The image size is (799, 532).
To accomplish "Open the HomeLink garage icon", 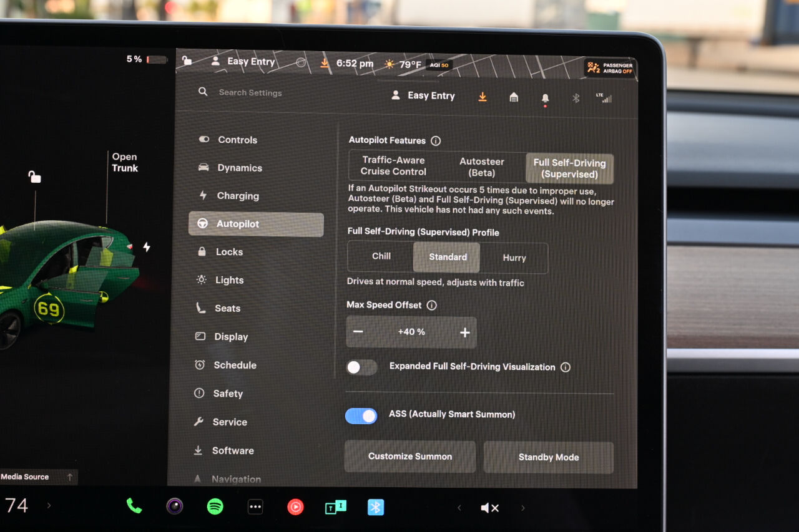I will point(514,97).
